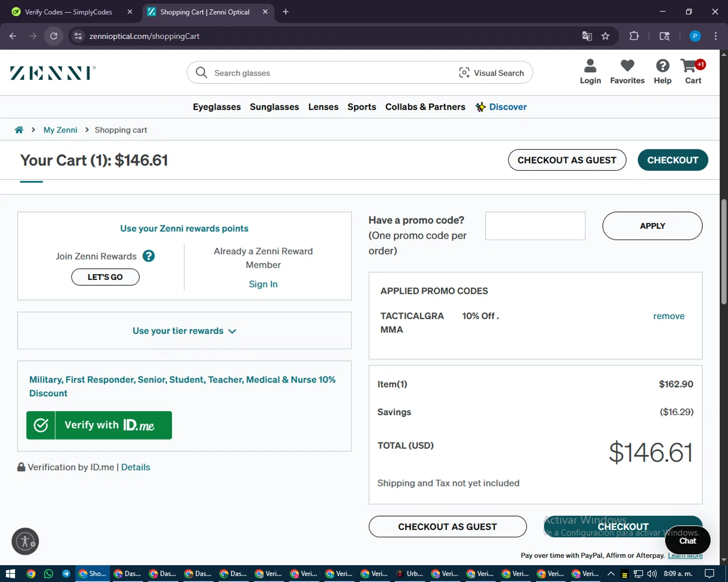This screenshot has width=728, height=582.
Task: Open the Sports menu
Action: (362, 107)
